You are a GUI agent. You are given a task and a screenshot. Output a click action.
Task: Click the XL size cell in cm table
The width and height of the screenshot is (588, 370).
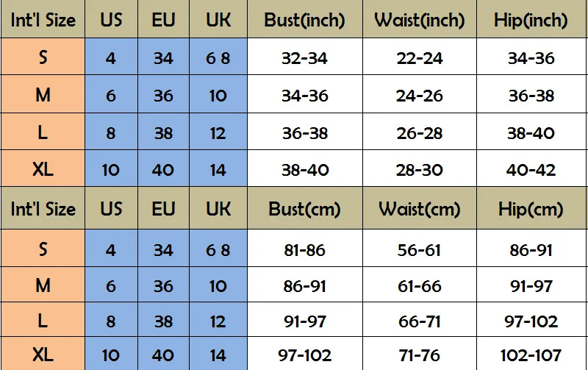pyautogui.click(x=43, y=355)
